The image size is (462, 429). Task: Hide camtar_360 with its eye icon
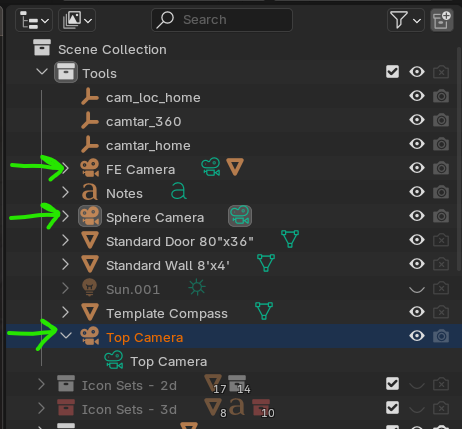pos(417,120)
